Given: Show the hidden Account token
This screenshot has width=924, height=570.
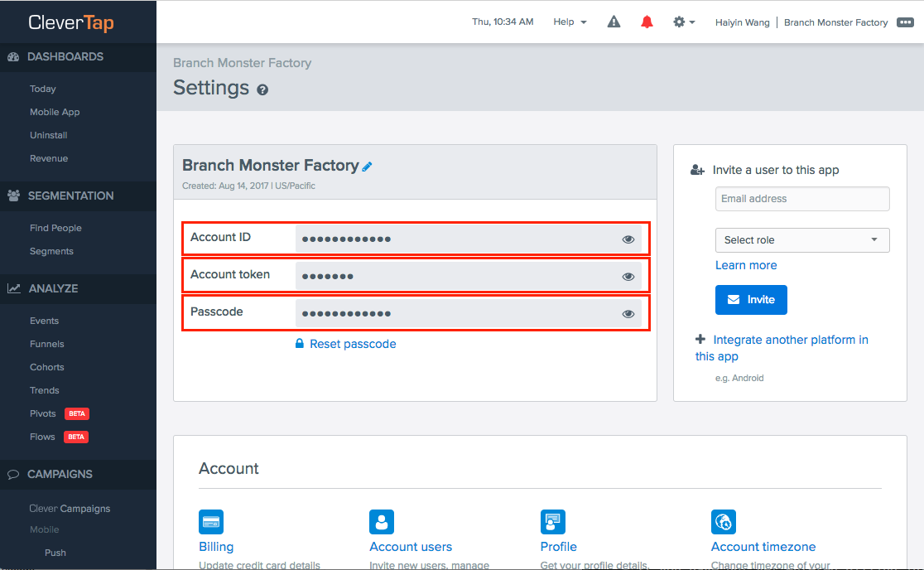Looking at the screenshot, I should [628, 277].
